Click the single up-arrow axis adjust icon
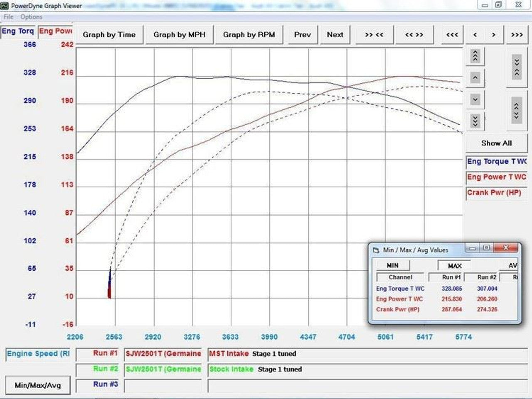Screen dimensions: 532x399 coord(474,78)
